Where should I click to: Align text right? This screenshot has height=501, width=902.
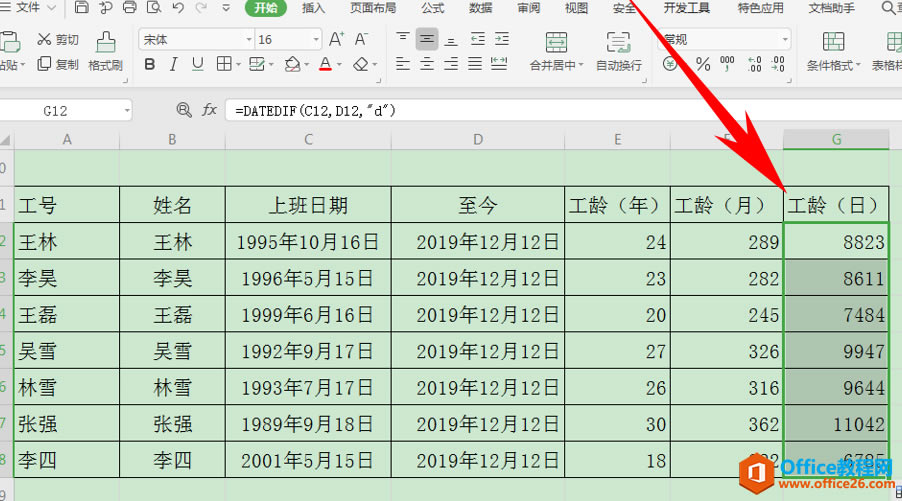coord(451,64)
